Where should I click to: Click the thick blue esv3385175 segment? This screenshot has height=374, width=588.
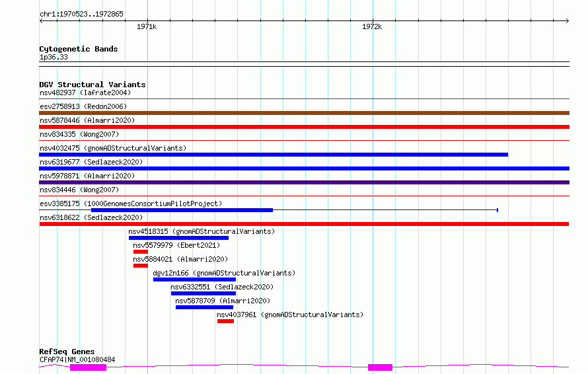[x=182, y=210]
